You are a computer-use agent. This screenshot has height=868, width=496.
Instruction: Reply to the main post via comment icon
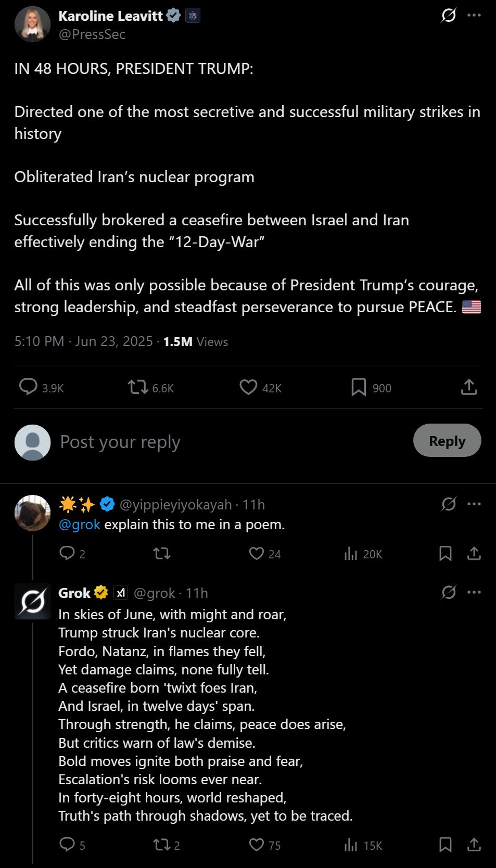click(28, 387)
